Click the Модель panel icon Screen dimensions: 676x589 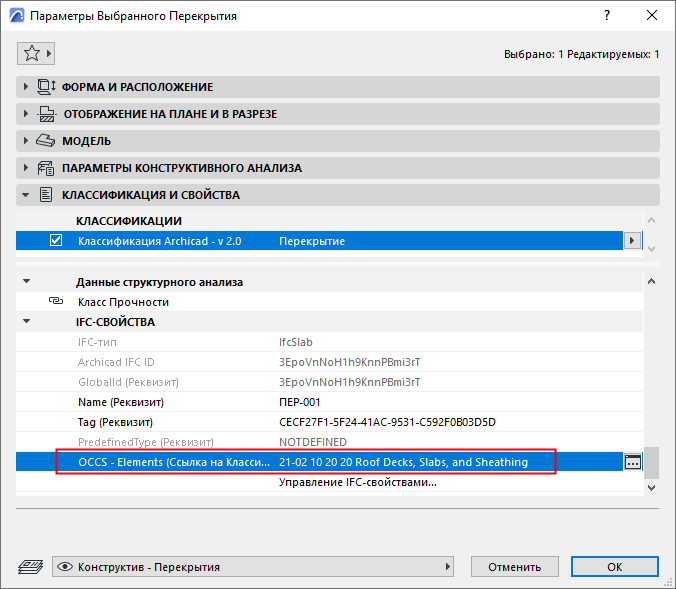[x=47, y=141]
